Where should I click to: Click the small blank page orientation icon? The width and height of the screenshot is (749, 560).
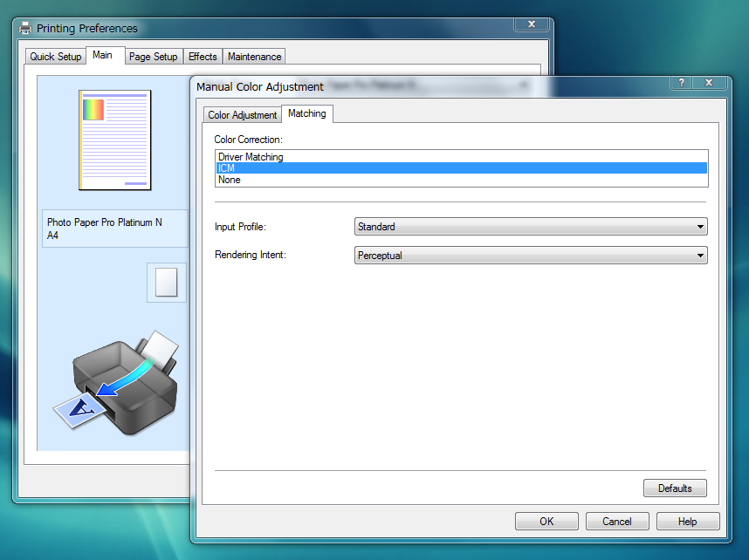point(166,282)
